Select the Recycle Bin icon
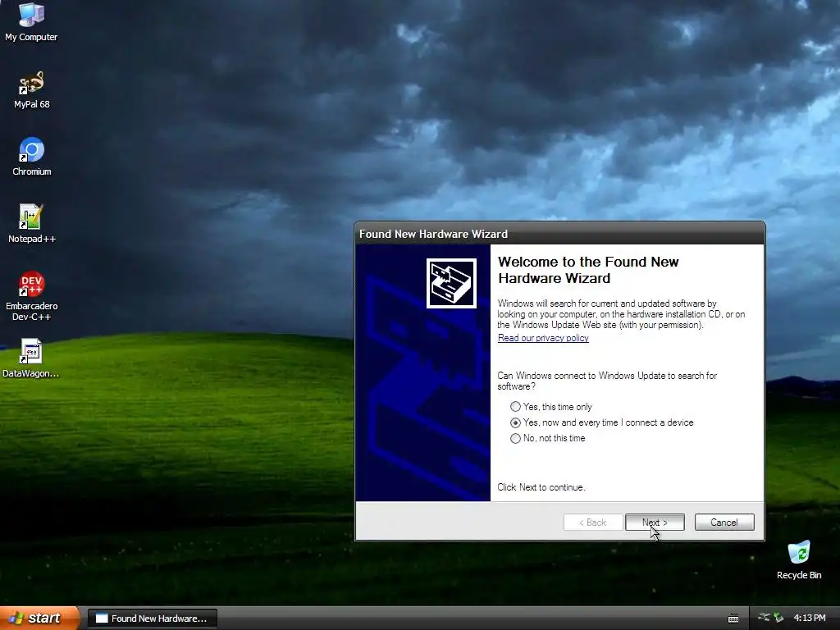Viewport: 840px width, 630px height. 799,560
